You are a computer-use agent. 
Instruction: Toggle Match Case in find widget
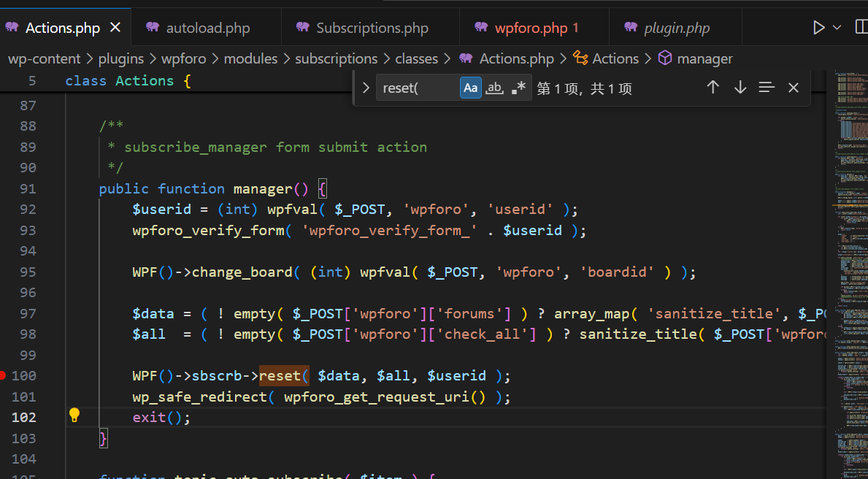(x=471, y=88)
